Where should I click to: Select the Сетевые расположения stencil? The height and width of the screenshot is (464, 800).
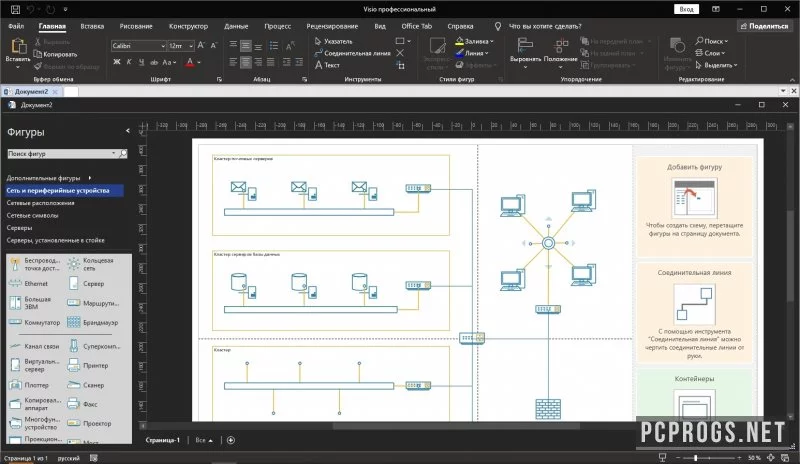tap(40, 203)
